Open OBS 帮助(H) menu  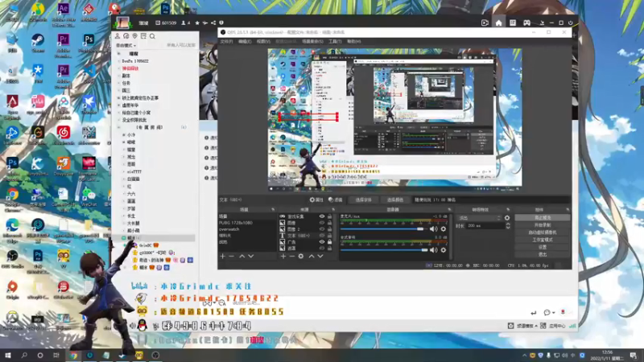353,42
